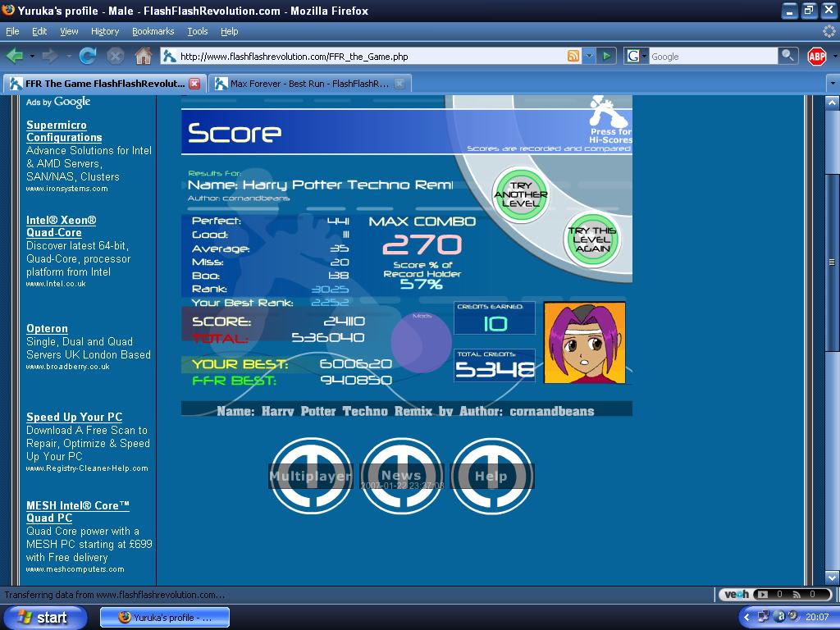The height and width of the screenshot is (630, 840).
Task: Expand the back history dropdown arrow
Action: coord(32,56)
